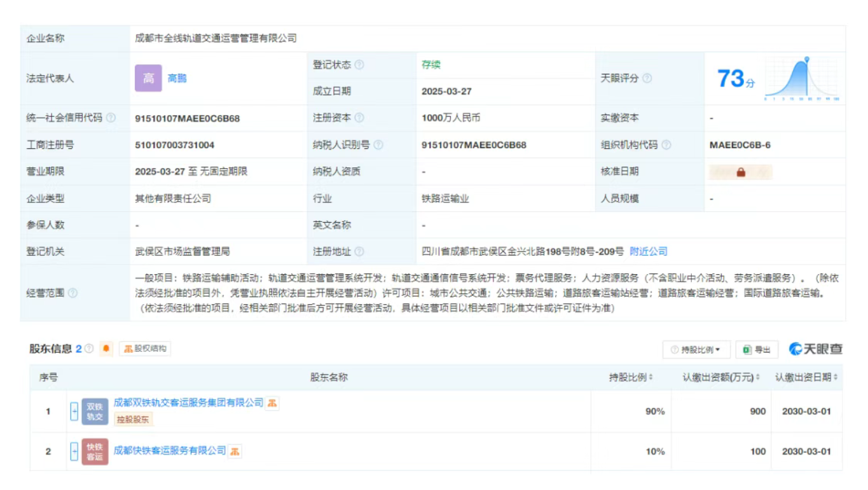This screenshot has width=868, height=490.
Task: Open the 持股比例 dropdown filter
Action: [x=696, y=349]
